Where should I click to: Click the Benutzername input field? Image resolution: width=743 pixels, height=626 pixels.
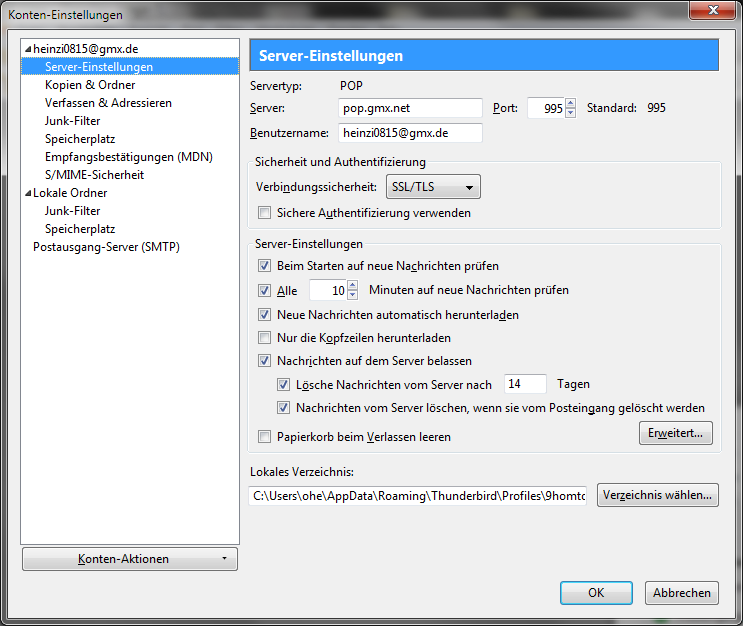click(410, 133)
